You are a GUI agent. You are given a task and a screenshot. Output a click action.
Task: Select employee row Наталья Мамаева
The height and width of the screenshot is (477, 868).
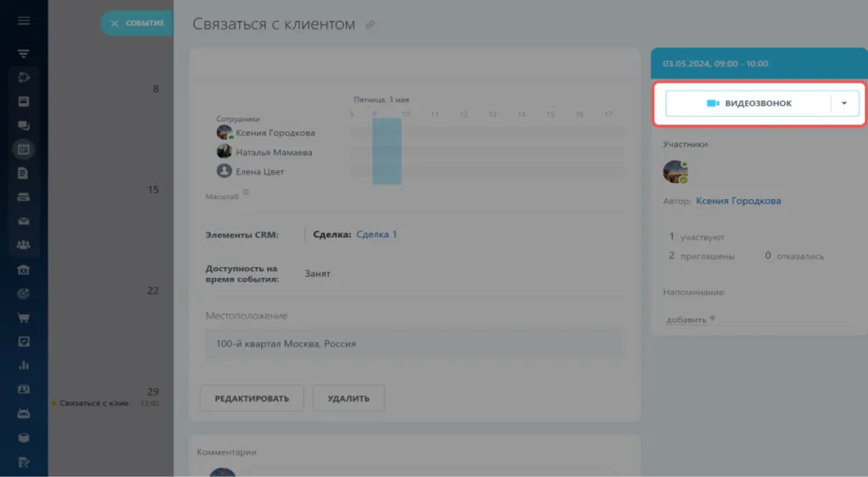tap(264, 153)
